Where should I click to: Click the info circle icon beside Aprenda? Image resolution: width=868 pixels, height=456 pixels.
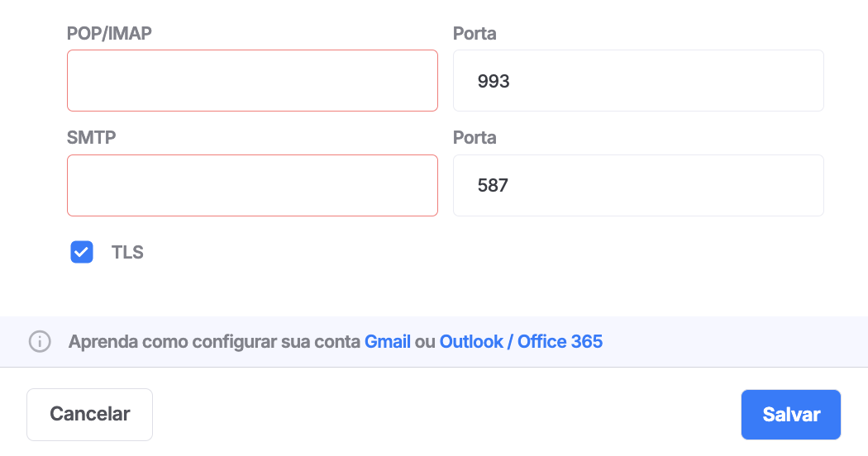coord(40,341)
